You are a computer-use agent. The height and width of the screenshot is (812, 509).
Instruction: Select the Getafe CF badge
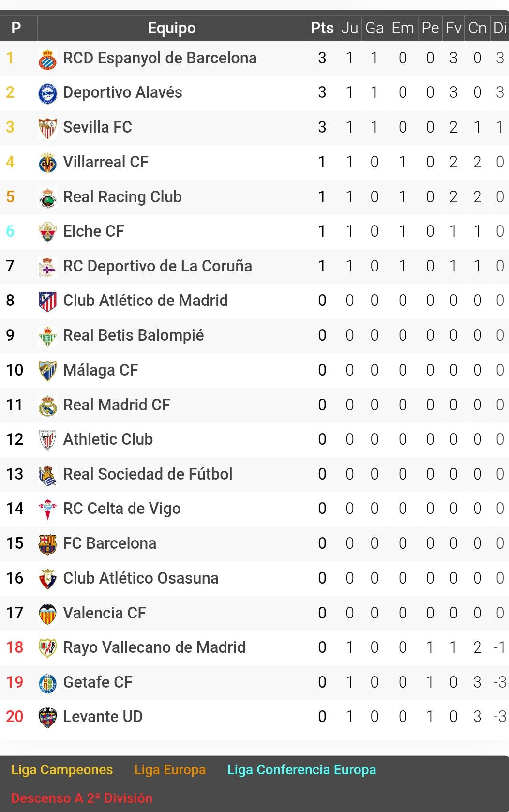pyautogui.click(x=47, y=683)
